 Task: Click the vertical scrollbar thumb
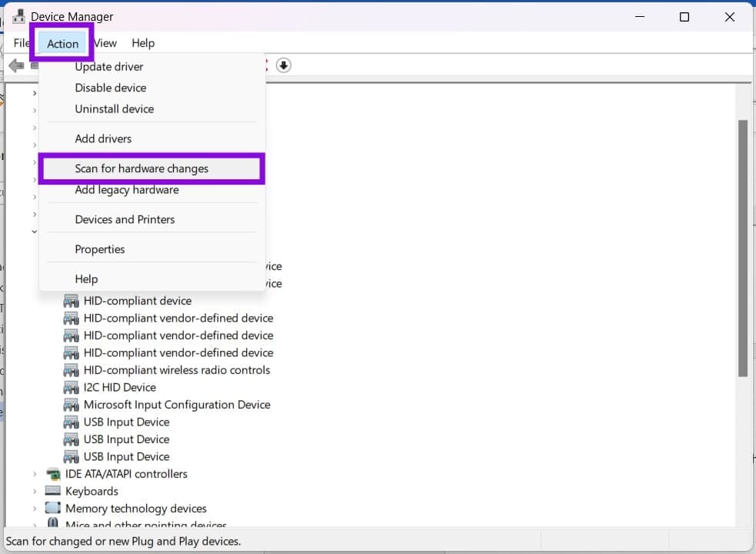pyautogui.click(x=742, y=248)
